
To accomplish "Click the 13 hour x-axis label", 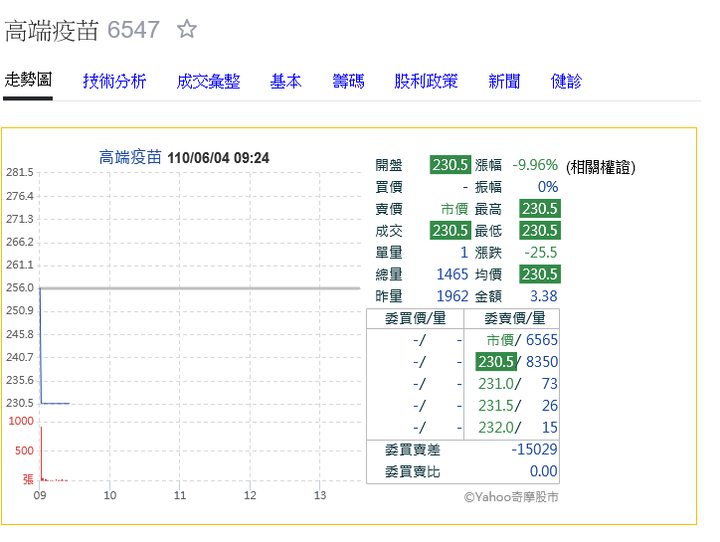I will click(x=320, y=495).
